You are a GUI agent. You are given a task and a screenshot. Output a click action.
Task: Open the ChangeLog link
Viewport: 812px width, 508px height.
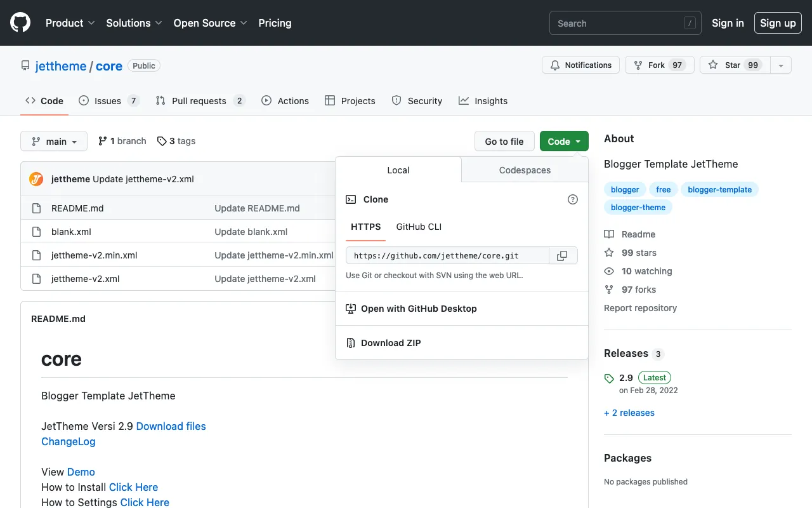pyautogui.click(x=69, y=441)
